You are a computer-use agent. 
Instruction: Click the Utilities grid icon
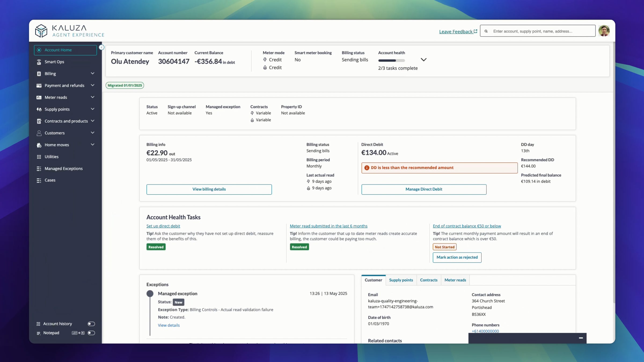point(39,157)
